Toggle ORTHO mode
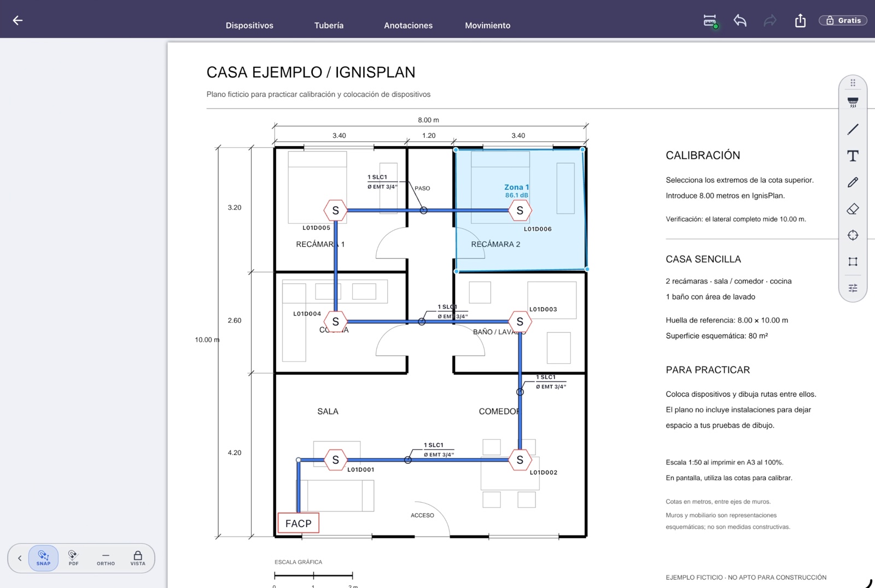This screenshot has height=588, width=875. pos(106,558)
